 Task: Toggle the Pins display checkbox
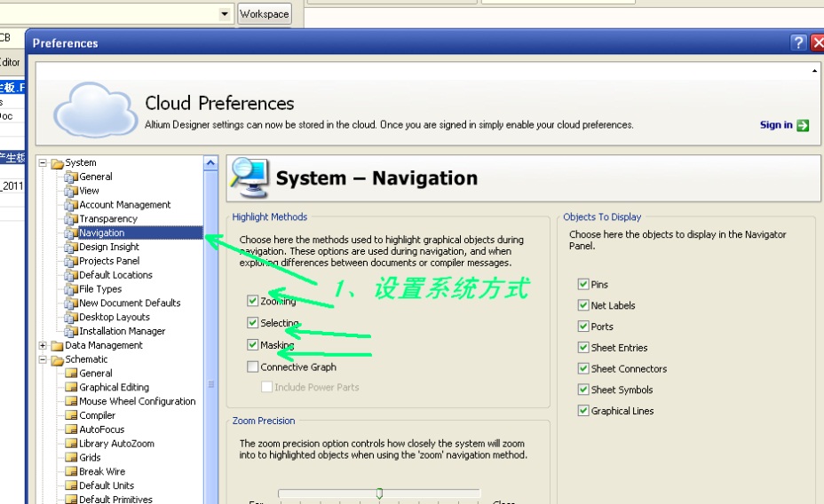click(x=582, y=284)
